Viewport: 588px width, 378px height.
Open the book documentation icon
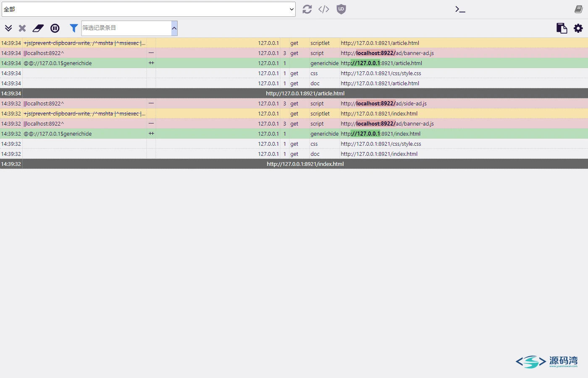[579, 9]
